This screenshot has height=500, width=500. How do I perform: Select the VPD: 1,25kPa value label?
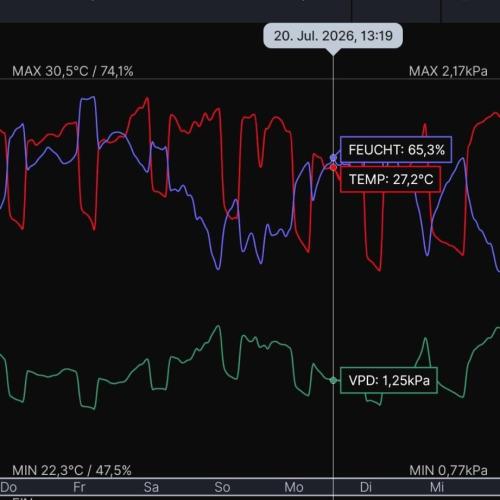click(389, 380)
